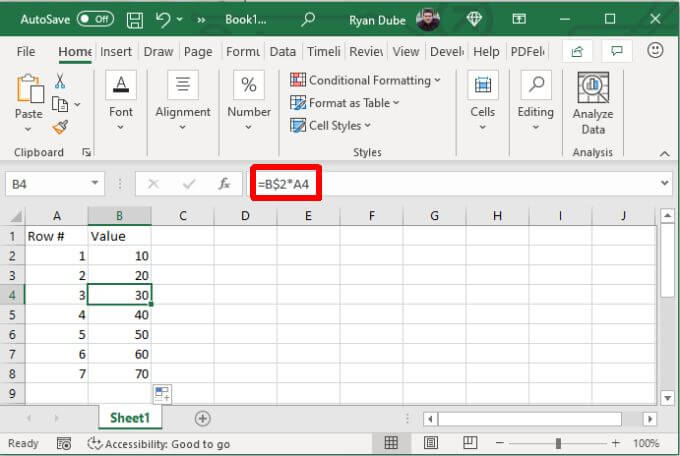Viewport: 680px width, 456px height.
Task: Open the Comments speech bubble icon
Action: coord(617,52)
